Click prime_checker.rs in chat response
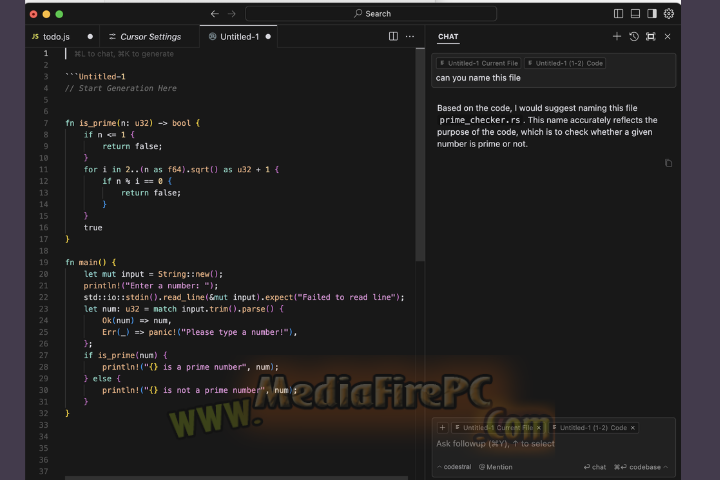 (479, 120)
